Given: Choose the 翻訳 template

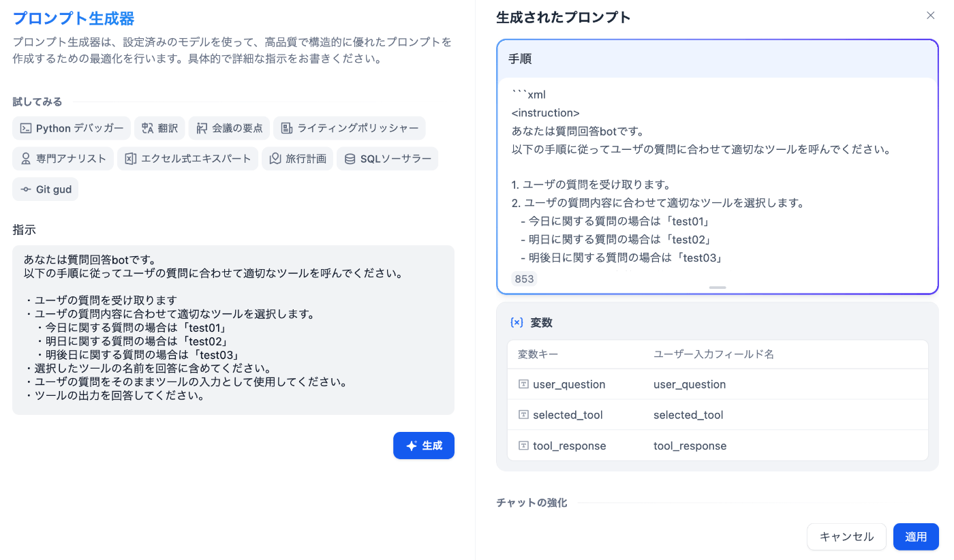Looking at the screenshot, I should click(159, 128).
